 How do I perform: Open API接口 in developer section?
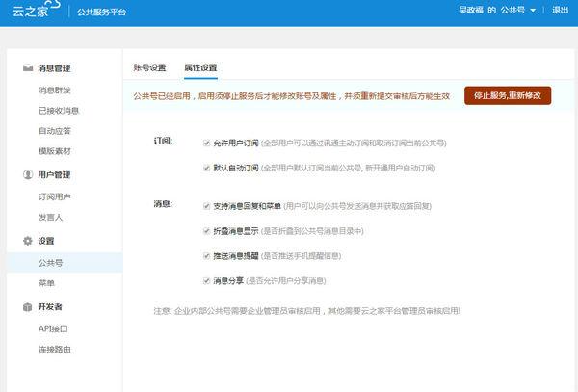(x=53, y=328)
